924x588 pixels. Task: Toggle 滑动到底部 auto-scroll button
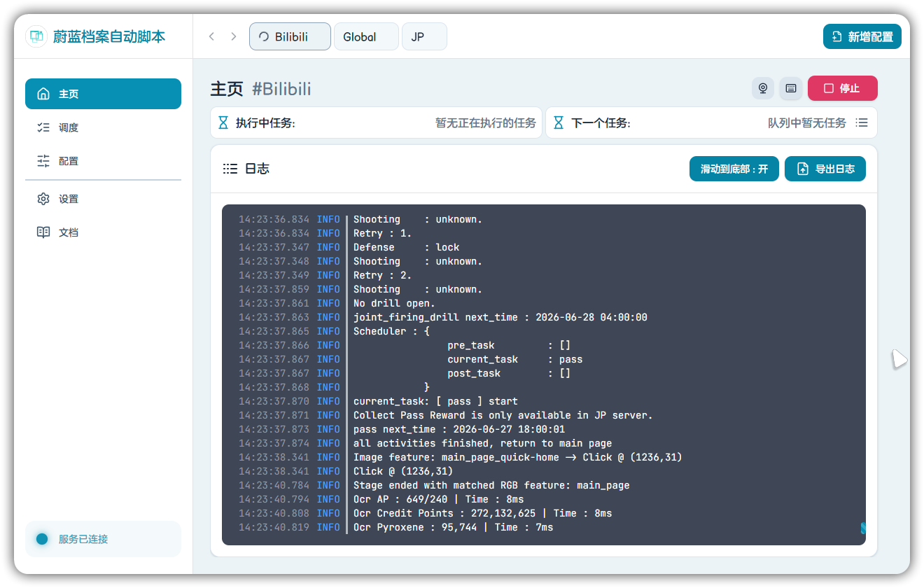[x=734, y=169]
